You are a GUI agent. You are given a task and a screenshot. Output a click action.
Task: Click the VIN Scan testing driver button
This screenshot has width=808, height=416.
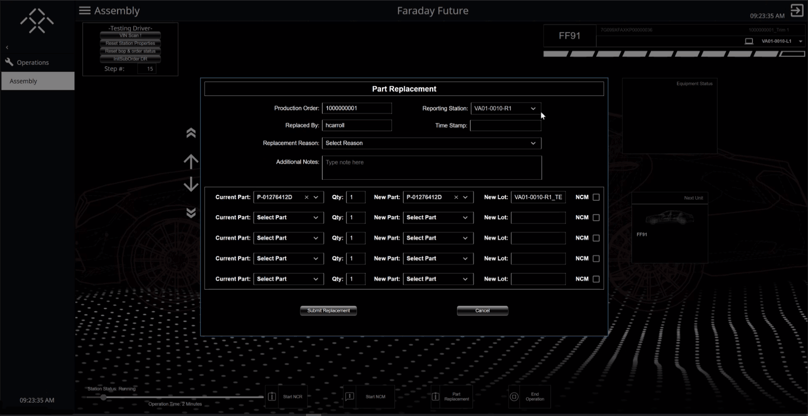coord(130,35)
